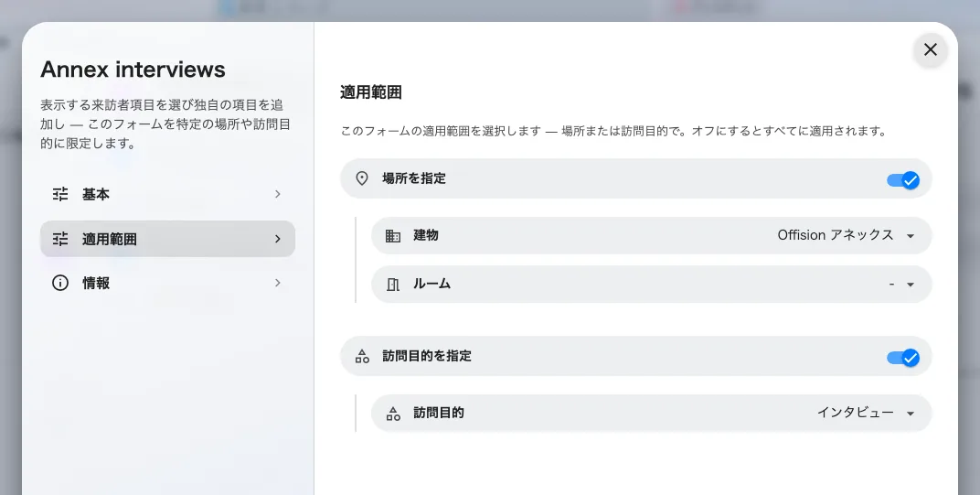The image size is (980, 495).
Task: Close the Annex interviews dialog
Action: [930, 49]
